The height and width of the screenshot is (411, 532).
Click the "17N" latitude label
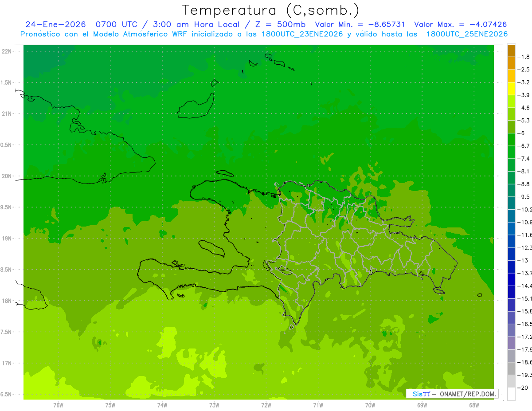pyautogui.click(x=7, y=363)
